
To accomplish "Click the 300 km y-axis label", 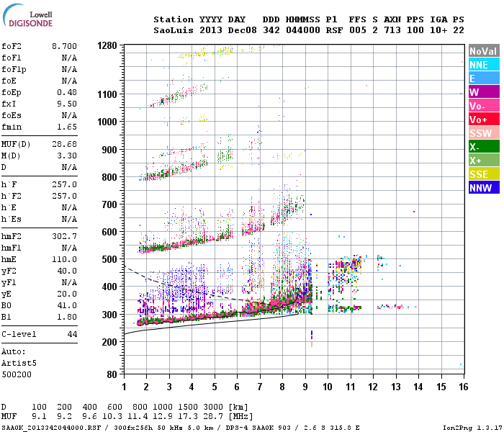I will click(x=109, y=315).
